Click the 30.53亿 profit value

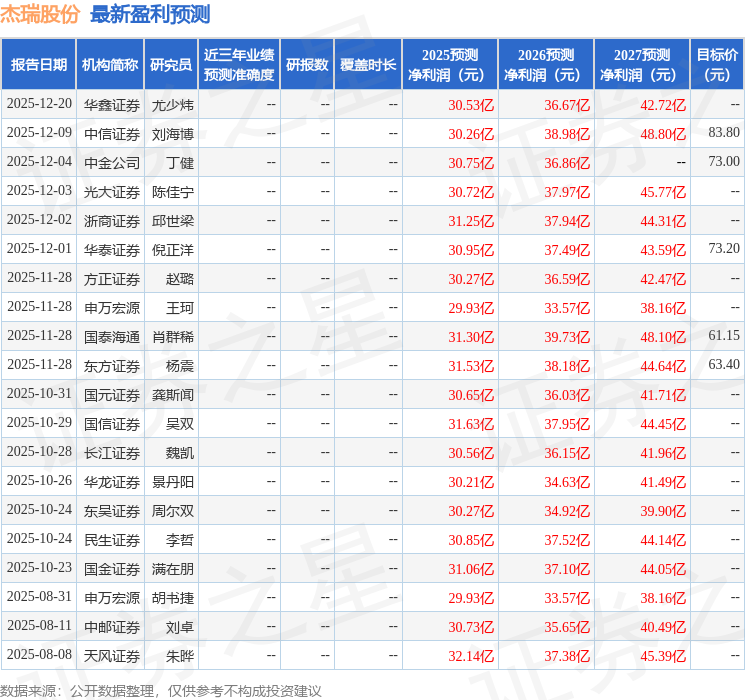[471, 105]
